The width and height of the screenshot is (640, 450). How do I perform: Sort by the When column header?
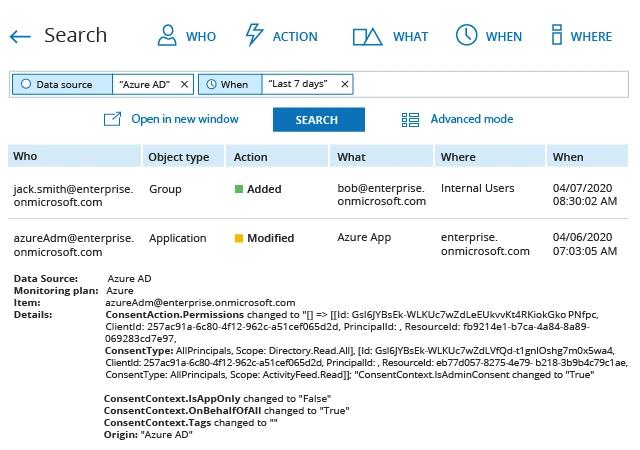(587, 156)
